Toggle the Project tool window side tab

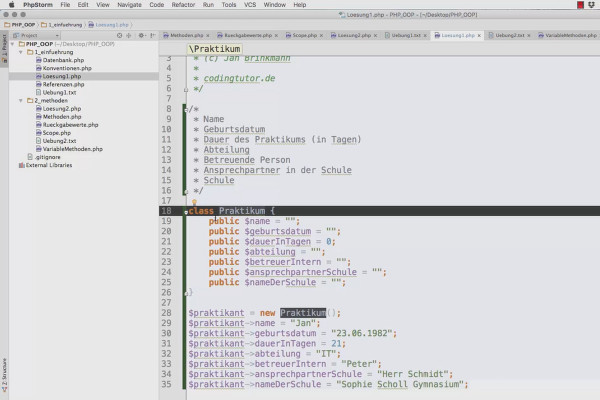(x=4, y=50)
